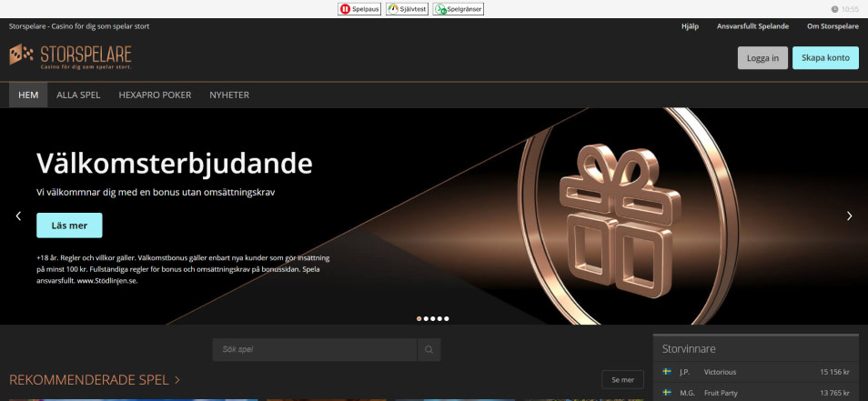Click the Spelpaus icon button
Image resolution: width=868 pixels, height=401 pixels.
[359, 9]
